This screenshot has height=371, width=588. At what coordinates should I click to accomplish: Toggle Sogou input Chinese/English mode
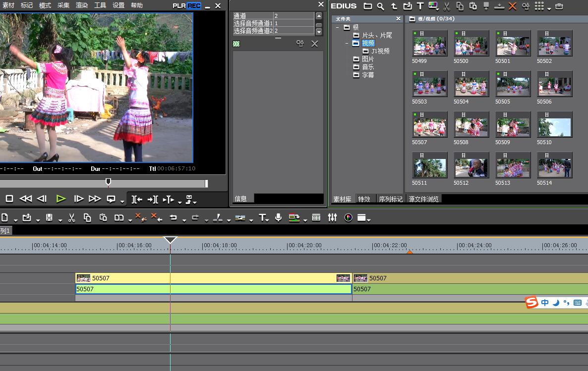pos(545,303)
